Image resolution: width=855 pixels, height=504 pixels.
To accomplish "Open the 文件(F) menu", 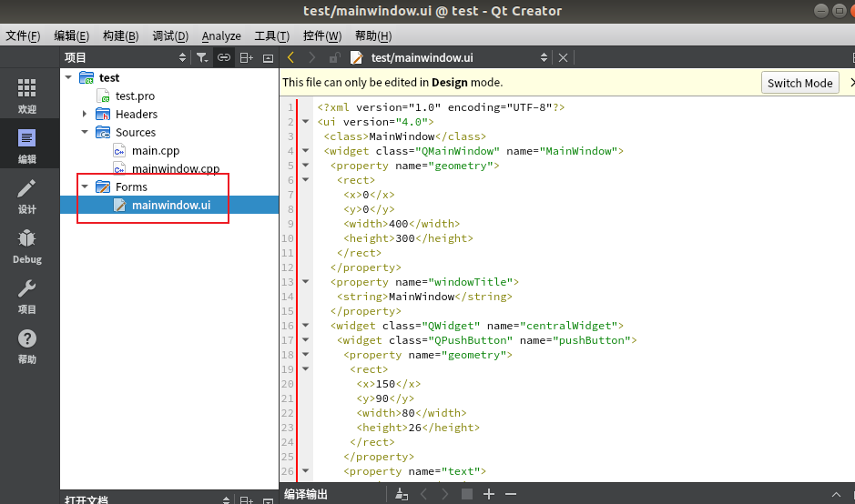I will pyautogui.click(x=23, y=36).
